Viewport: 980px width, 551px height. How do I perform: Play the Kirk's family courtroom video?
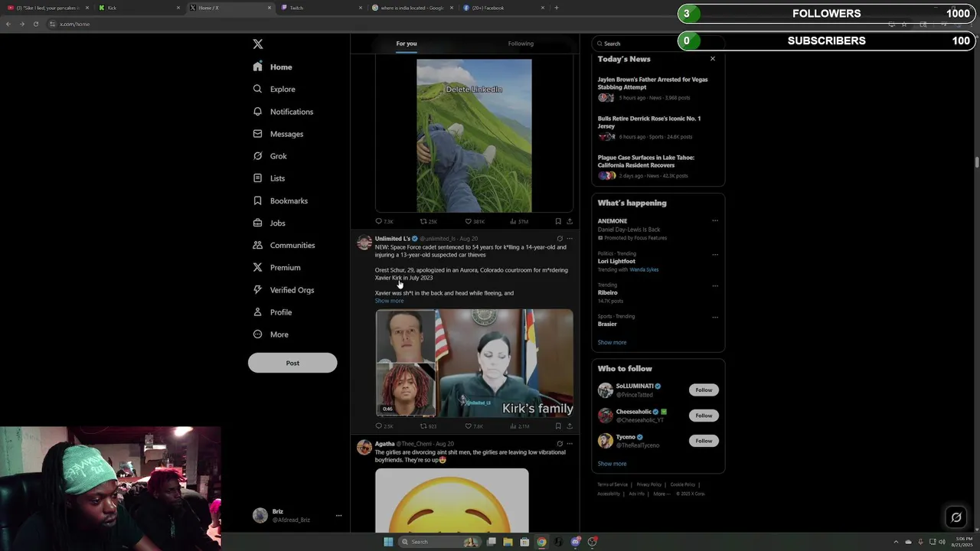(474, 363)
